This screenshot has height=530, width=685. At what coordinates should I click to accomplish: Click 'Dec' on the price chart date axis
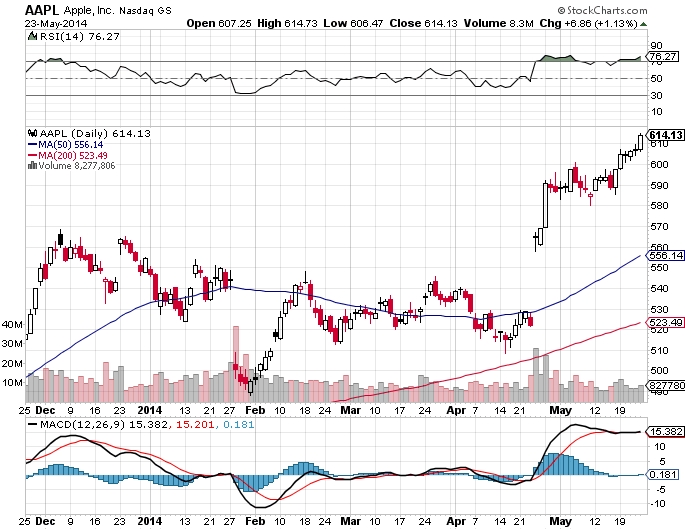(x=45, y=411)
